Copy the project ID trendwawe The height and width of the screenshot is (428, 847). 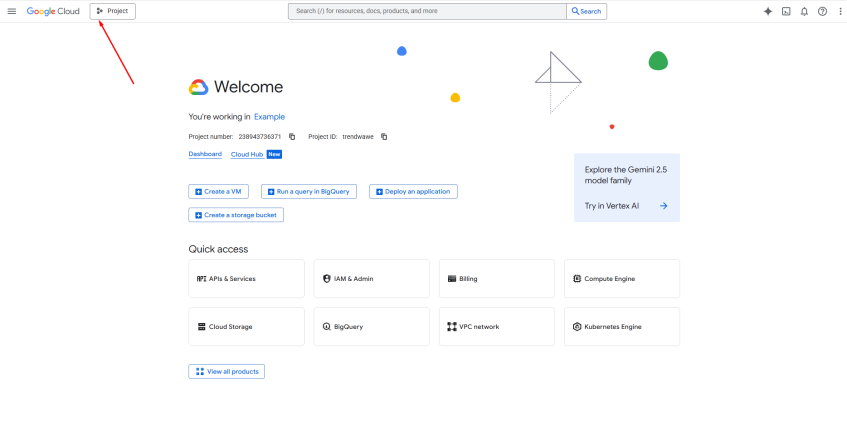384,136
